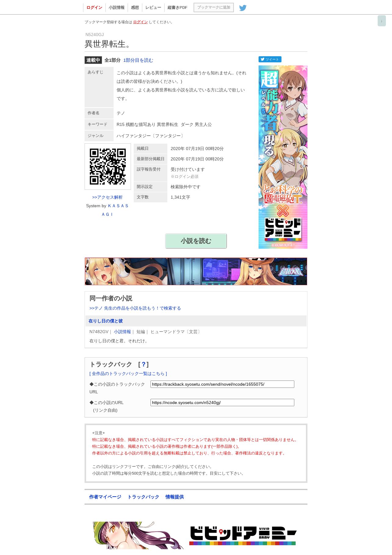Open 小説情報 in top navigation
Viewport: 392px width, 555px height.
(x=117, y=8)
